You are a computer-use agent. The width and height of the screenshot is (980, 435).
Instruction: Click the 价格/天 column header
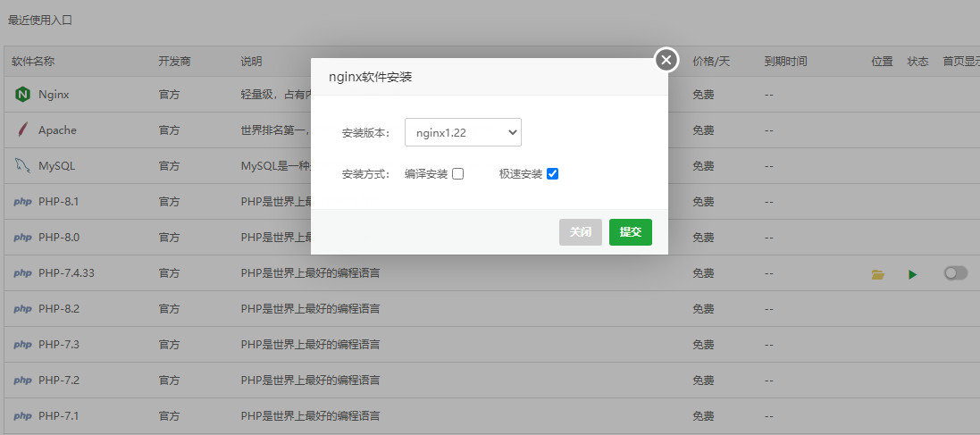711,62
